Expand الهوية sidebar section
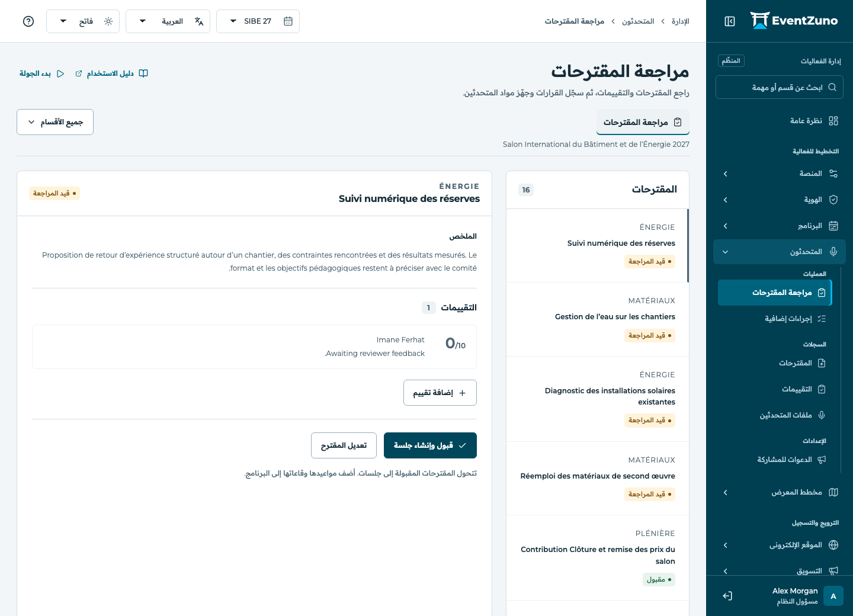This screenshot has height=616, width=853. tap(780, 200)
